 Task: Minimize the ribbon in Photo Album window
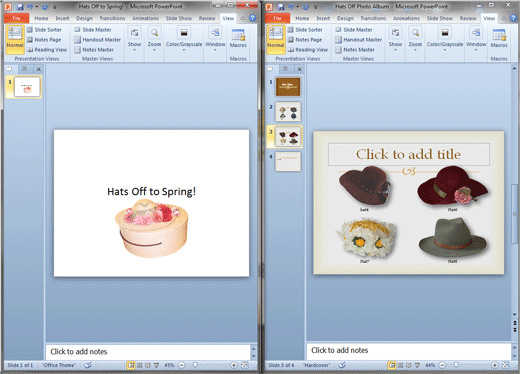(504, 18)
